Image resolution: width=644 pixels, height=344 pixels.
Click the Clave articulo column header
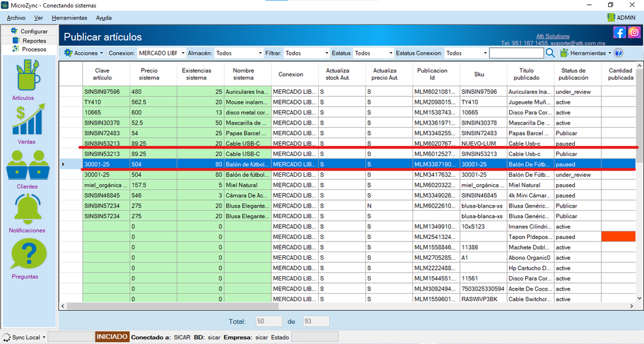106,74
